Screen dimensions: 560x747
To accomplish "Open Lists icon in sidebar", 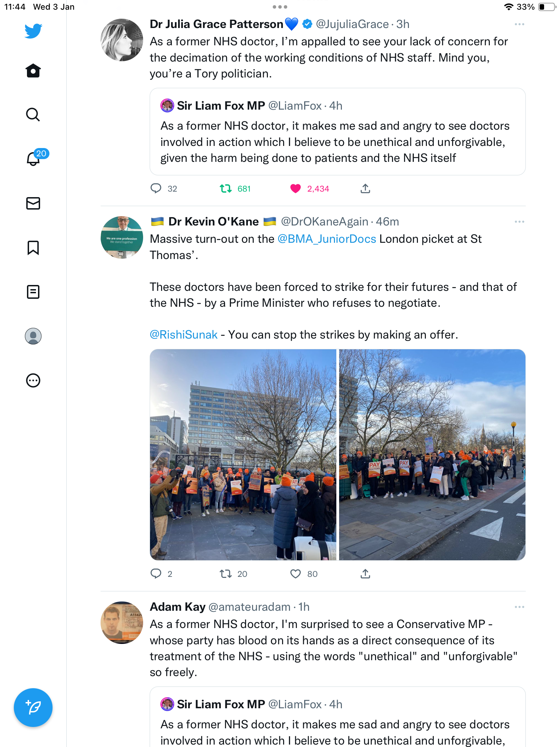I will coord(33,292).
